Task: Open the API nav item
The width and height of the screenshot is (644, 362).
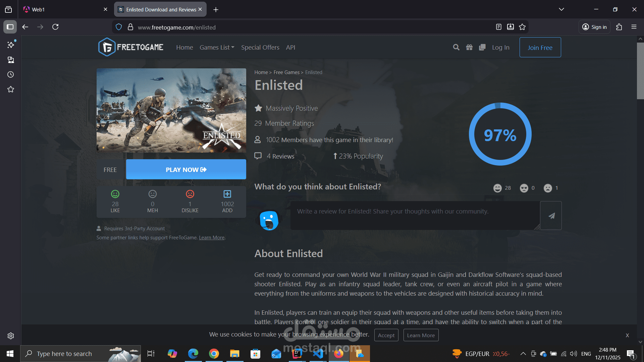Action: [x=290, y=48]
